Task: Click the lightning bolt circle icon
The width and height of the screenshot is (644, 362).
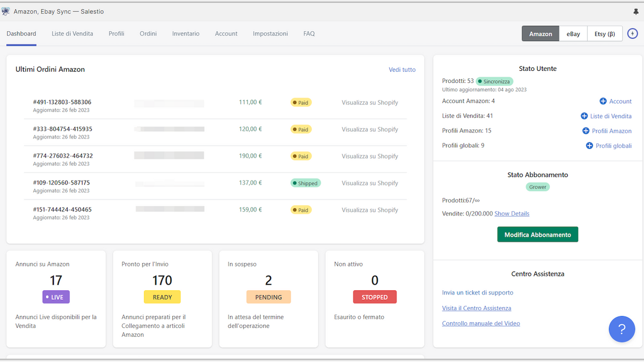Action: click(x=632, y=34)
